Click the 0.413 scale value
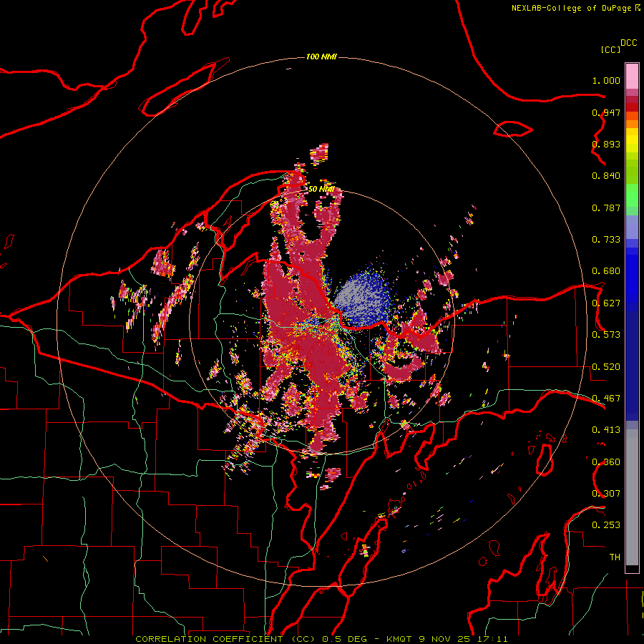The height and width of the screenshot is (644, 644). coord(606,430)
